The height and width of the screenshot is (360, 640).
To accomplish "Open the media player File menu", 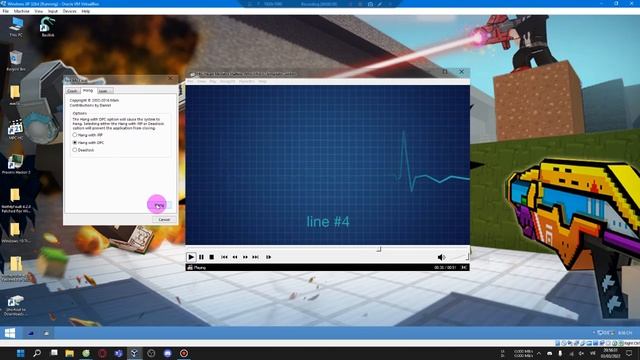I will 190,81.
